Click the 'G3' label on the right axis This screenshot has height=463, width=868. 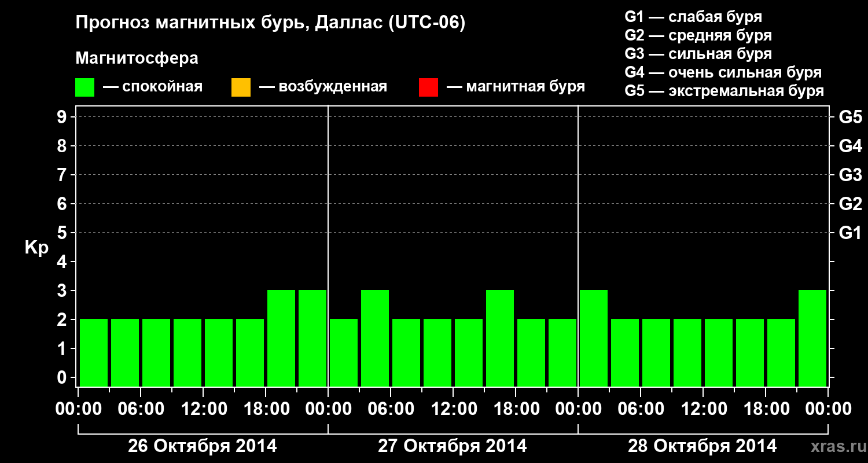(850, 175)
